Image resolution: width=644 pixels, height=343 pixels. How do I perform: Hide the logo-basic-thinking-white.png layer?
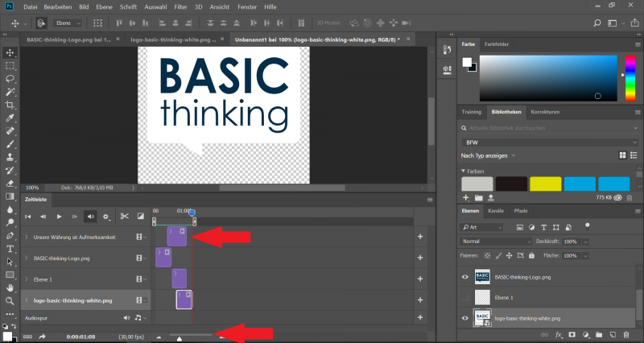tap(465, 318)
